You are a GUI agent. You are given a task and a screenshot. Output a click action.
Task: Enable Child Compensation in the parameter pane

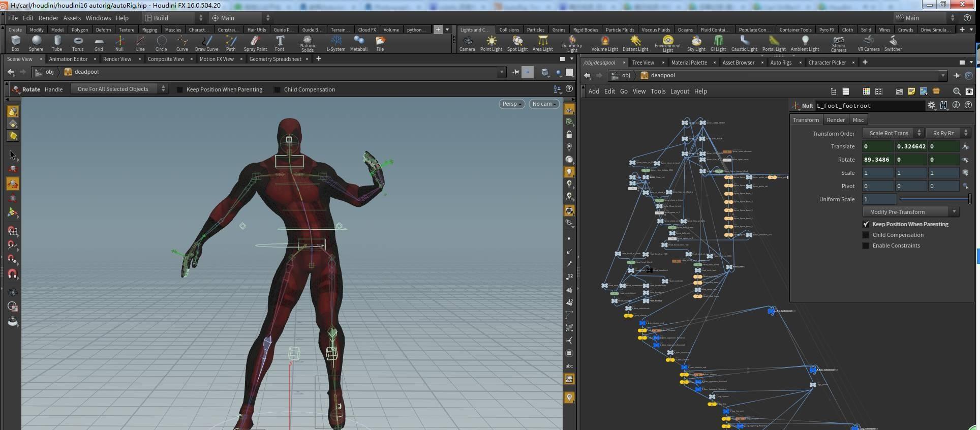866,235
